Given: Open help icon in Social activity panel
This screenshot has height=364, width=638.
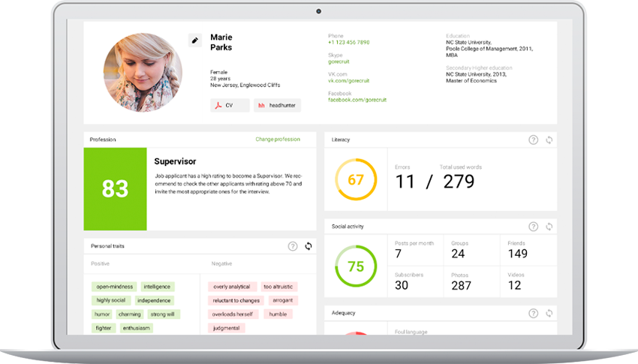Looking at the screenshot, I should (x=533, y=227).
